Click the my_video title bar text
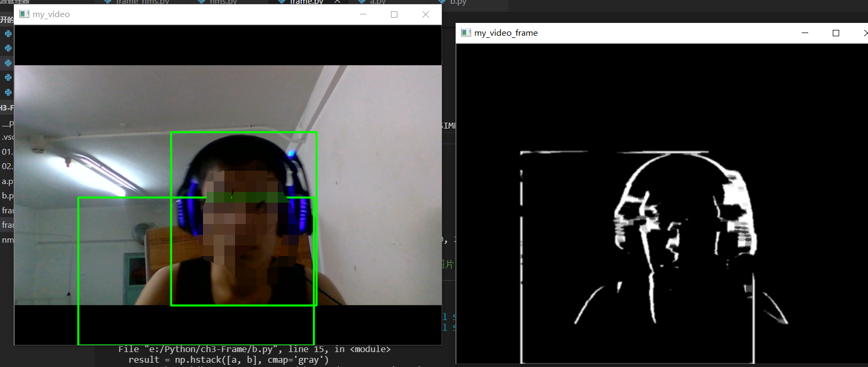The width and height of the screenshot is (868, 367). [51, 14]
